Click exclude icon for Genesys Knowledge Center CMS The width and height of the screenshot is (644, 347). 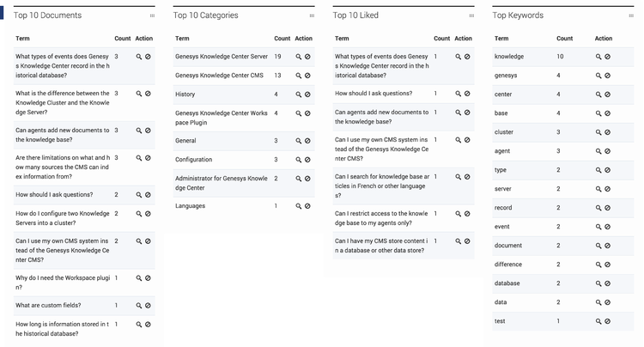pyautogui.click(x=307, y=76)
